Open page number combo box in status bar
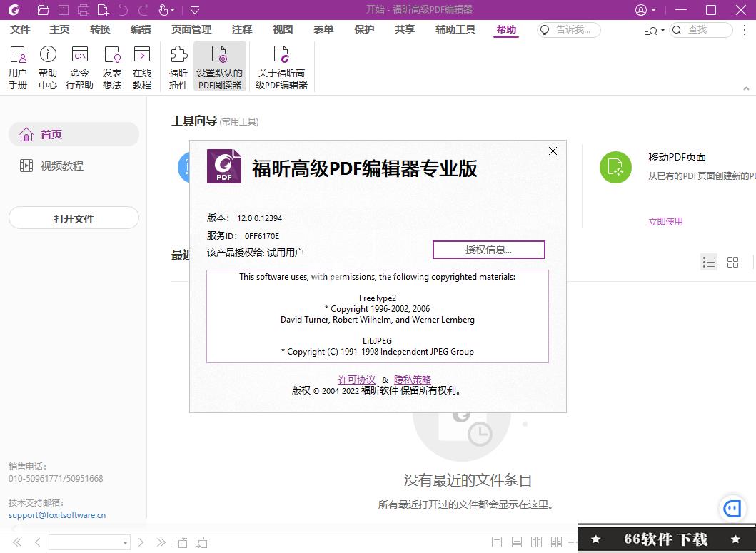The image size is (756, 553). (90, 542)
